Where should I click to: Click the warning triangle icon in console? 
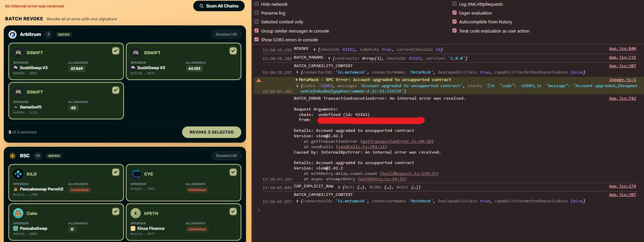259,80
